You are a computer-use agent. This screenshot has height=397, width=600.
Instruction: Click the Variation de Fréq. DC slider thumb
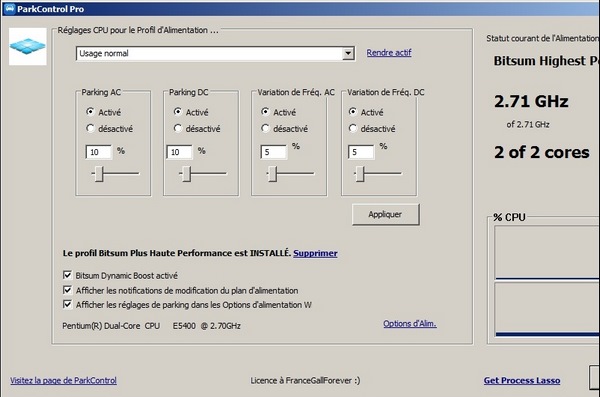(x=360, y=174)
